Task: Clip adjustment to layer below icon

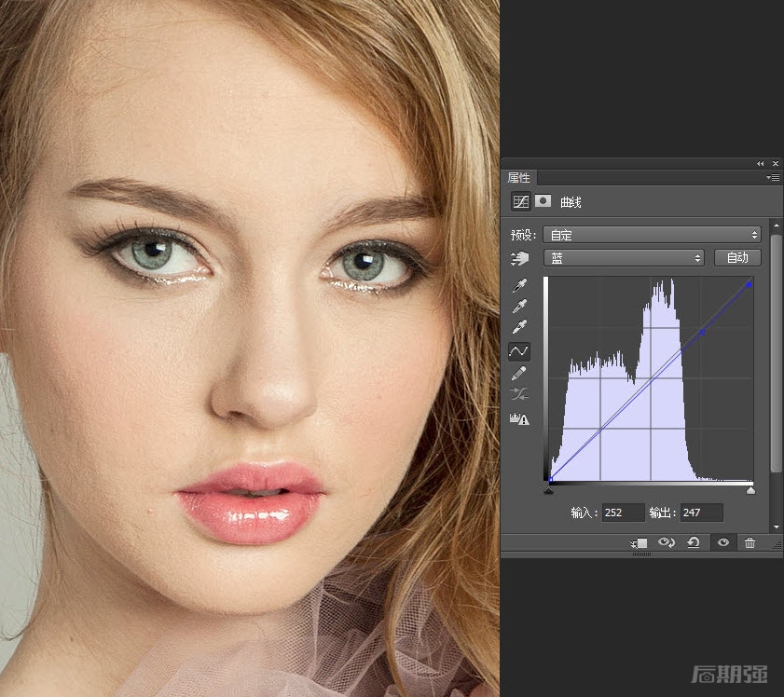Action: 639,542
